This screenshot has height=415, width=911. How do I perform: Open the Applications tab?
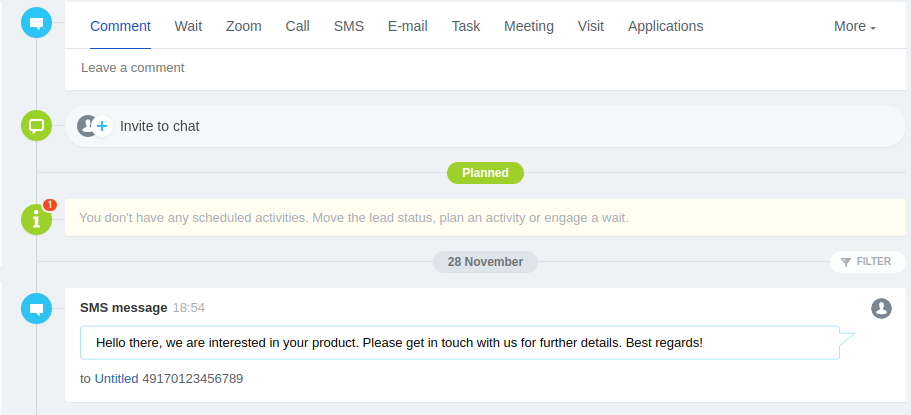tap(665, 27)
